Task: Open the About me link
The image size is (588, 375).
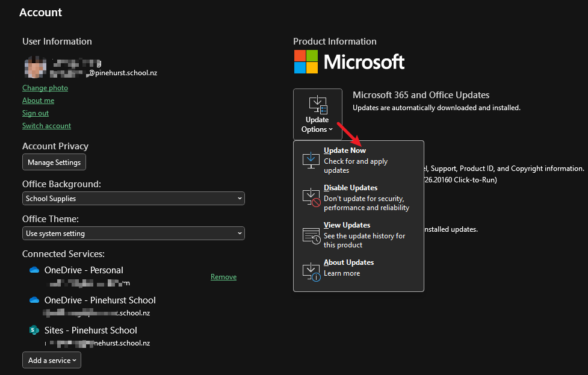Action: [39, 101]
